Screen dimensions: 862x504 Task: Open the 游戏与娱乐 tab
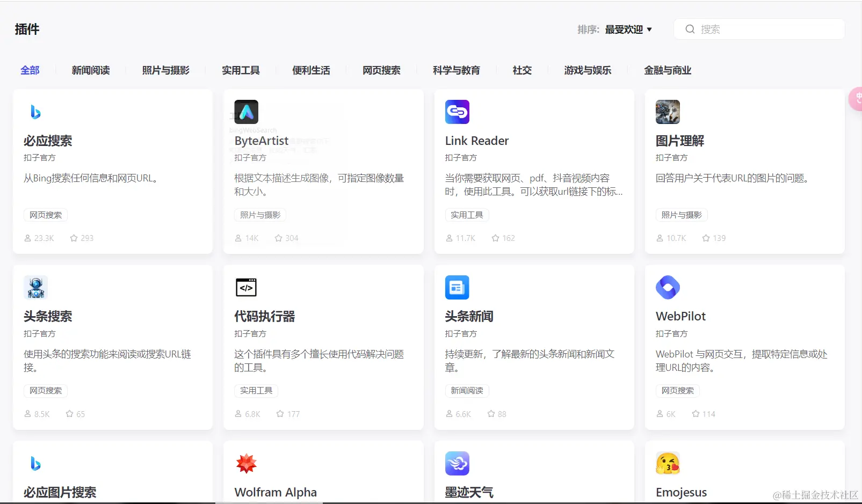pos(588,70)
